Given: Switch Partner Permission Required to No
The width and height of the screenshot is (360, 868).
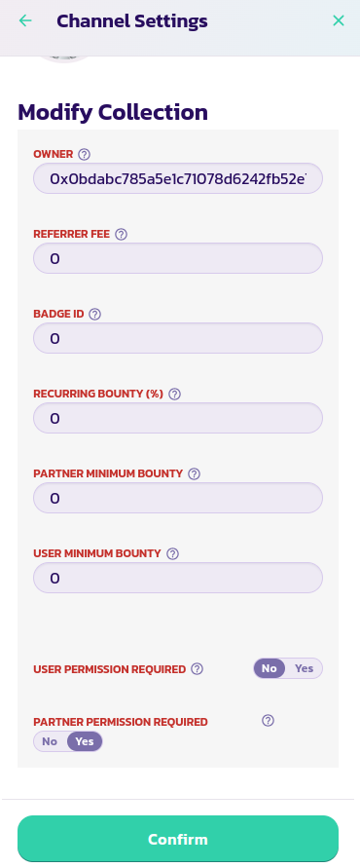Looking at the screenshot, I should point(50,741).
